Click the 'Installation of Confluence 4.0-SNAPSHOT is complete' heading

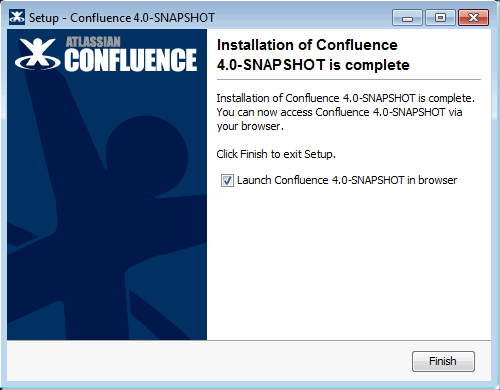313,55
